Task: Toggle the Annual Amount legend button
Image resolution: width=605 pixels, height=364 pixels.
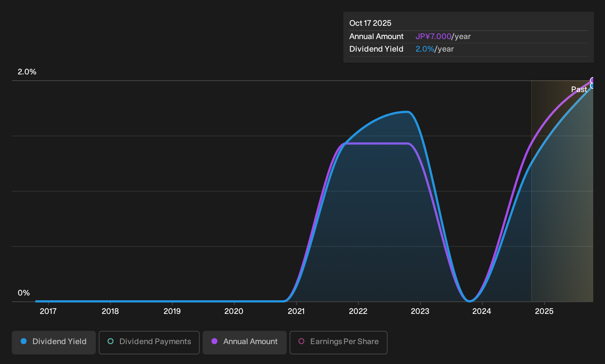Action: [245, 343]
